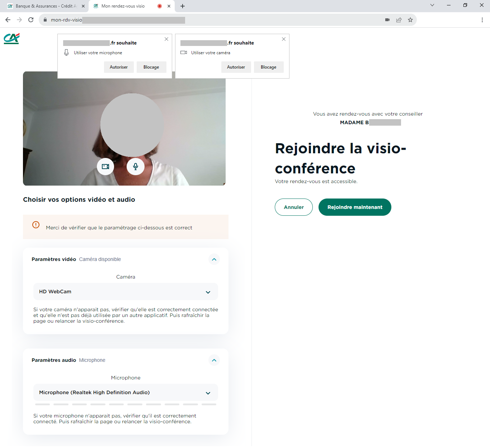Block camera access with Blocage
This screenshot has width=490, height=448.
click(x=269, y=67)
